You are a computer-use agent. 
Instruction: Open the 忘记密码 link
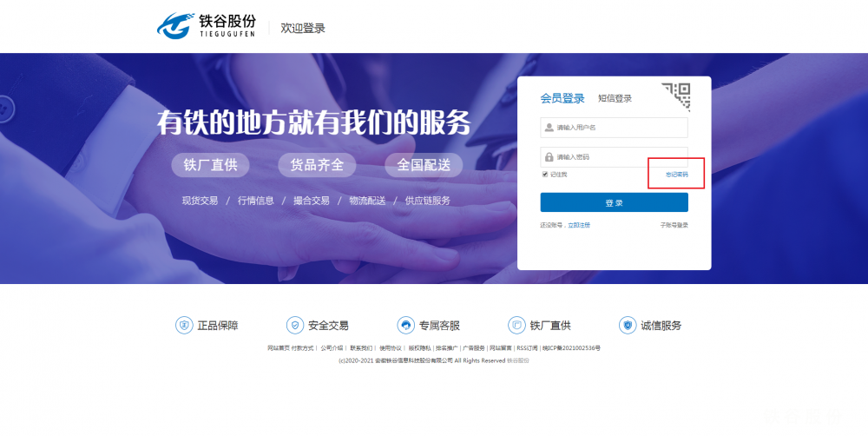pyautogui.click(x=676, y=175)
